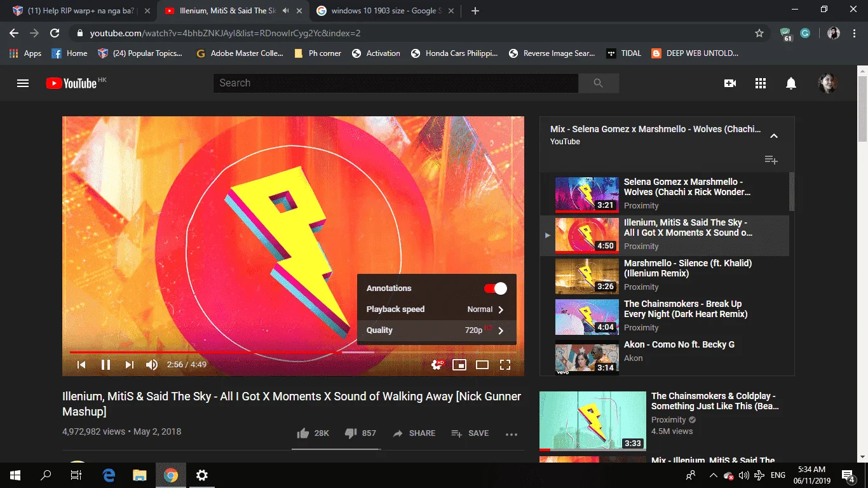Click the SAVE button under video
This screenshot has width=868, height=488.
point(470,433)
